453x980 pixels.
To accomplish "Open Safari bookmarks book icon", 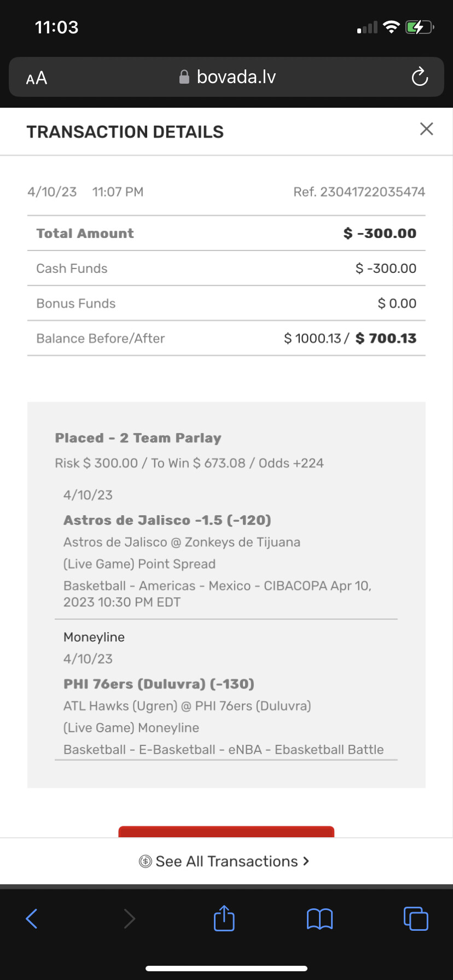I will coord(320,919).
